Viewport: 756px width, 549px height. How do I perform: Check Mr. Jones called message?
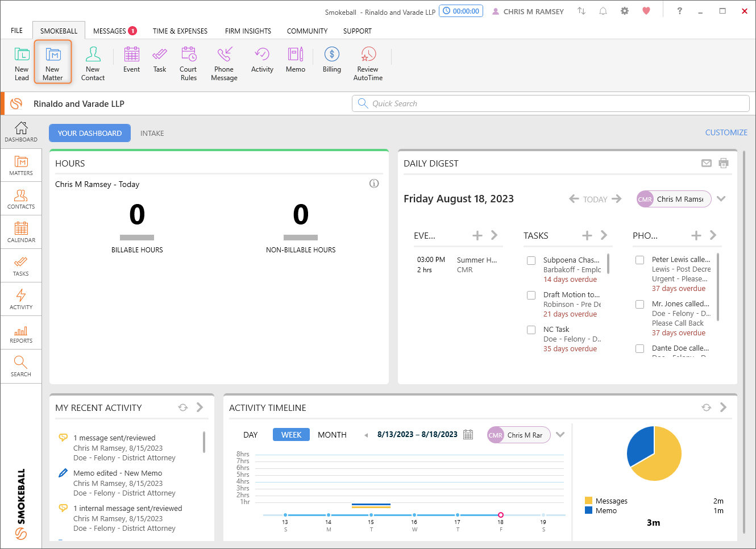click(x=640, y=305)
